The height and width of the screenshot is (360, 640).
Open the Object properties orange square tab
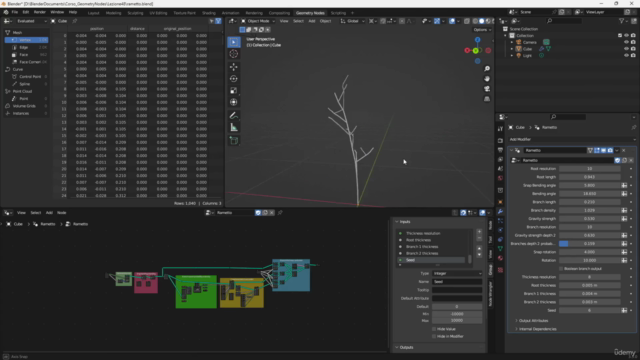[x=500, y=202]
